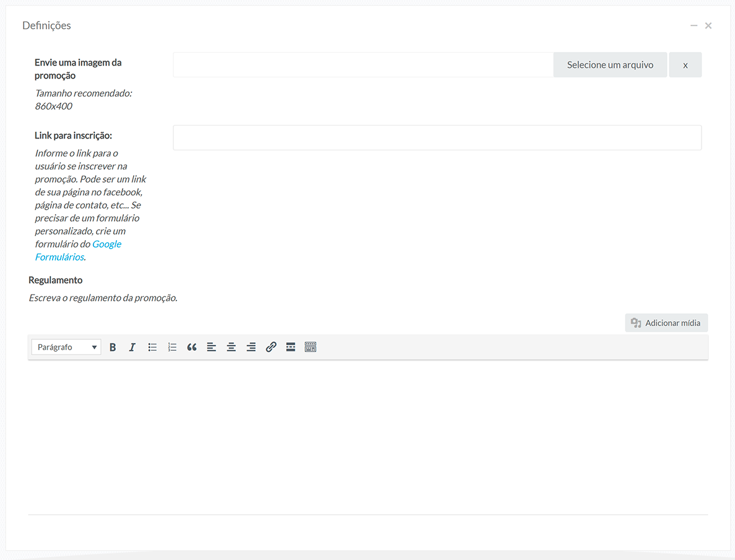Image resolution: width=735 pixels, height=560 pixels.
Task: Align text to the right
Action: [251, 347]
